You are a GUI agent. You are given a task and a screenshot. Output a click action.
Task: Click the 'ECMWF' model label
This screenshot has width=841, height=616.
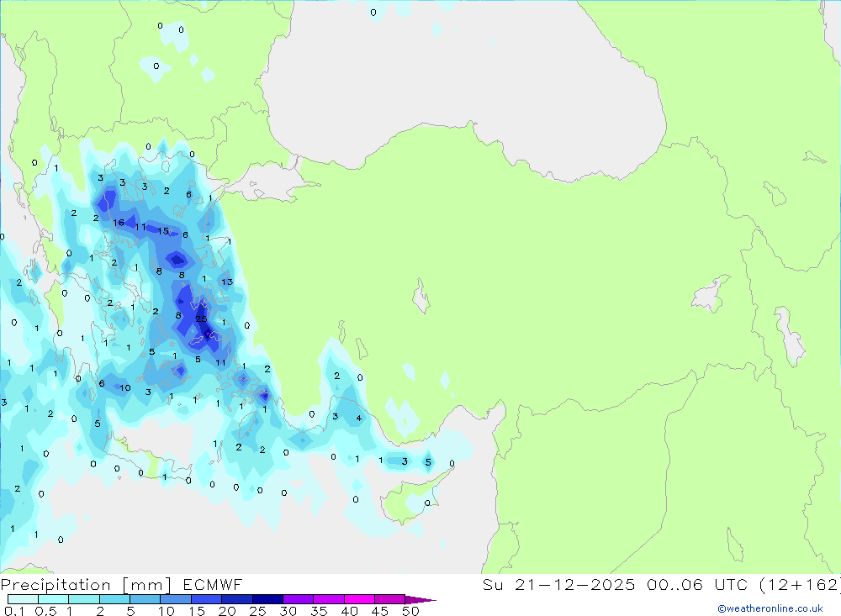point(213,584)
